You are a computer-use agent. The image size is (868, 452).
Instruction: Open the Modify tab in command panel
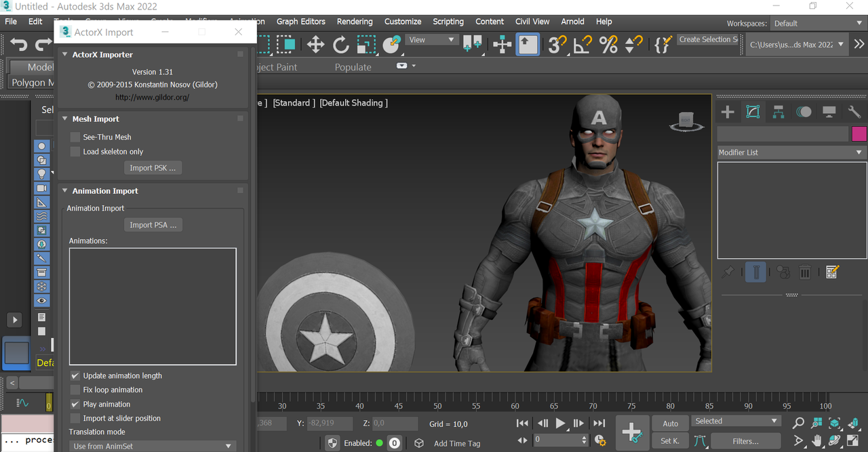coord(753,112)
